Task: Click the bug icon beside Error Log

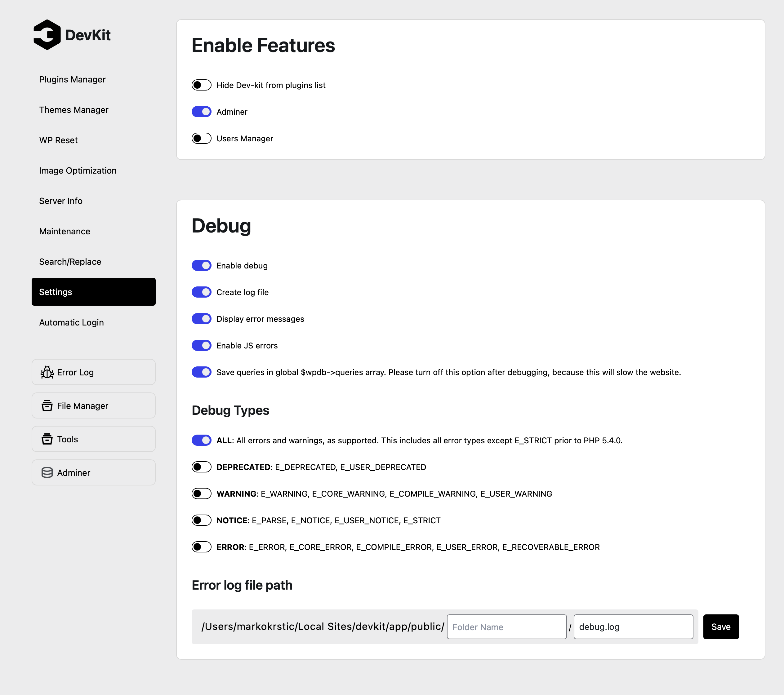Action: coord(47,372)
